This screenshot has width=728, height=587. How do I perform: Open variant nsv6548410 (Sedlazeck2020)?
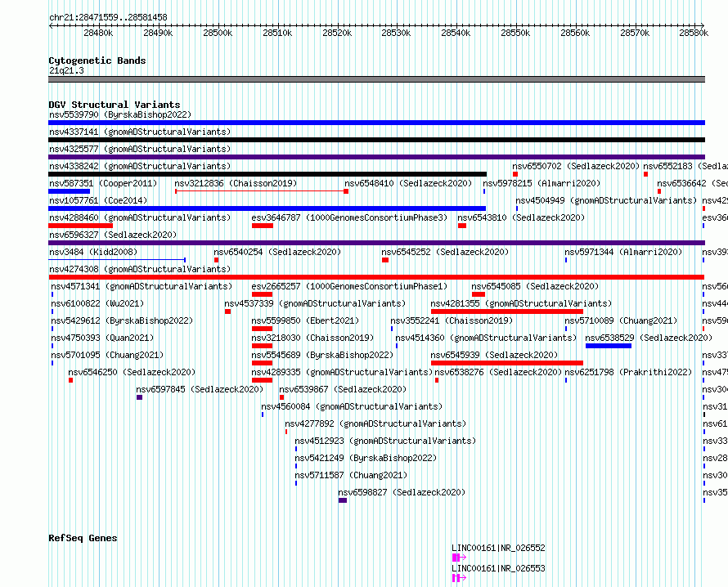[408, 183]
